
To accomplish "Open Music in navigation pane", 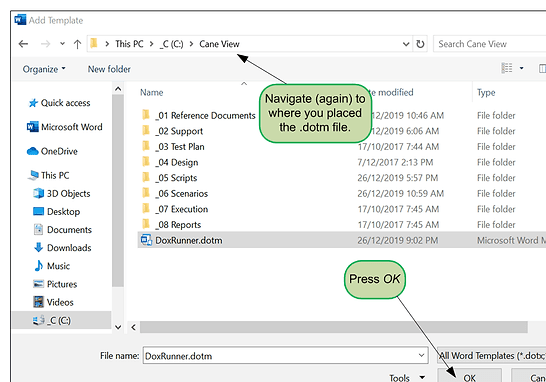I will click(x=58, y=266).
